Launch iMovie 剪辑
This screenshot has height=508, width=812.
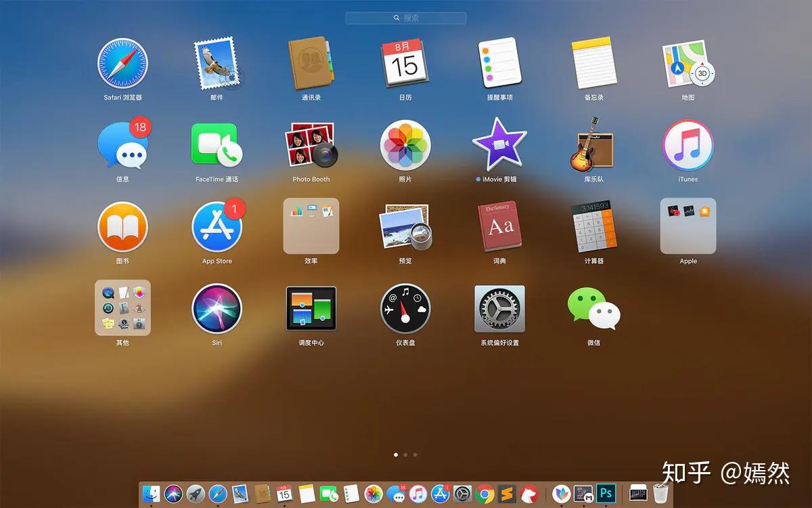(x=499, y=145)
